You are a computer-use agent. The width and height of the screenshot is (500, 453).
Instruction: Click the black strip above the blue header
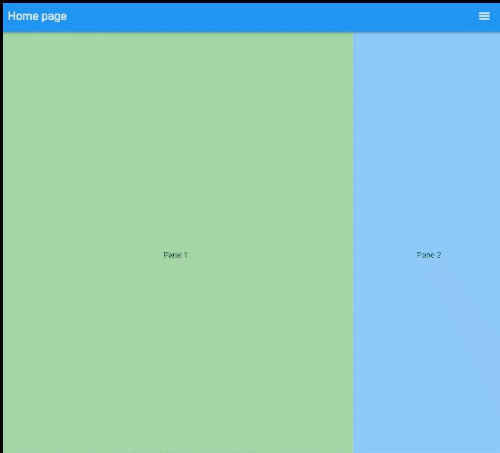point(250,1)
